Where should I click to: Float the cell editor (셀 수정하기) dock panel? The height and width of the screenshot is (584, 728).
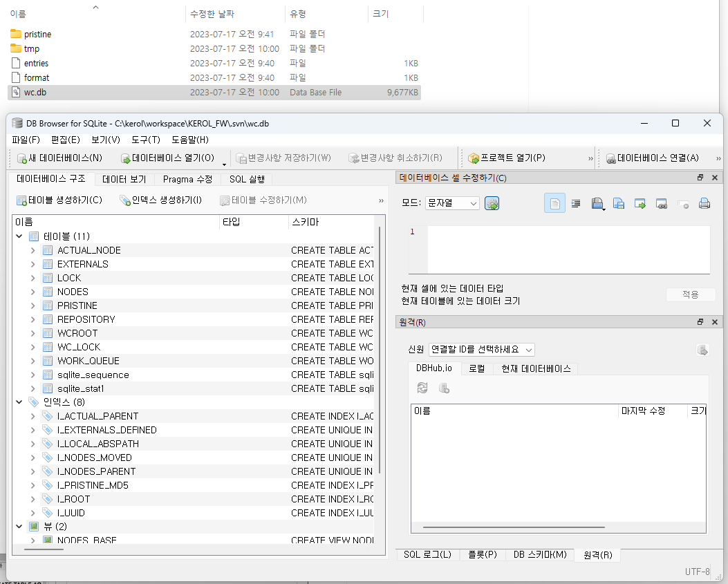tap(700, 178)
